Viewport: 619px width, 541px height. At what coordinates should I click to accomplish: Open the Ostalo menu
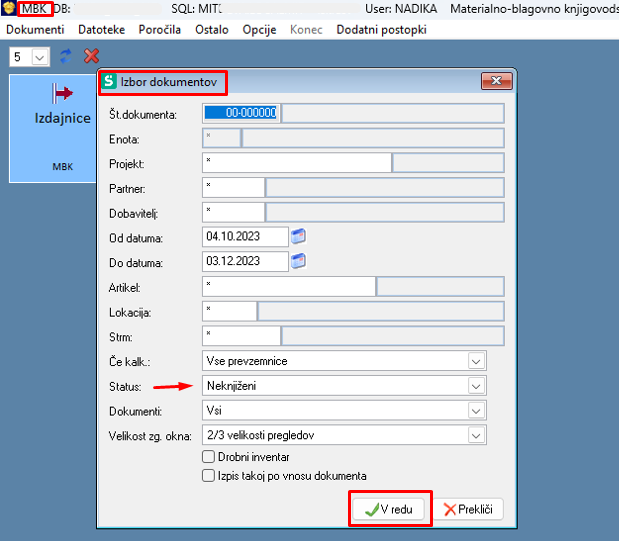click(212, 30)
